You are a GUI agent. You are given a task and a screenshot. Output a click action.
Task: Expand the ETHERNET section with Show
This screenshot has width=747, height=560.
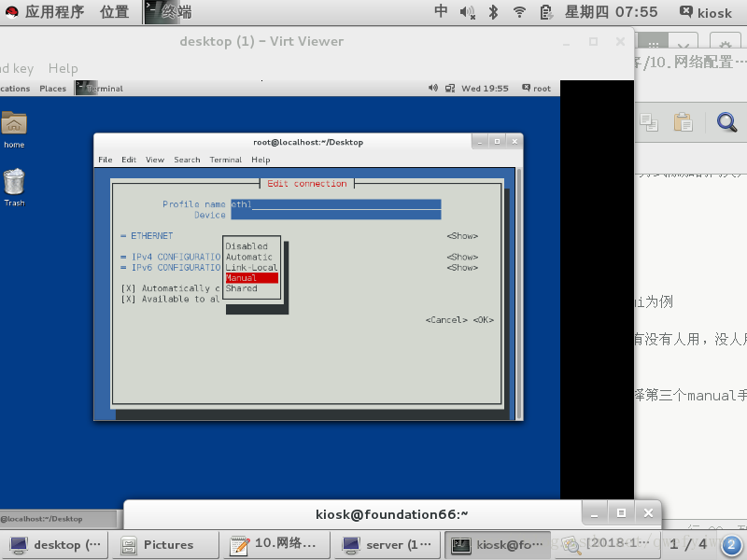click(x=462, y=236)
